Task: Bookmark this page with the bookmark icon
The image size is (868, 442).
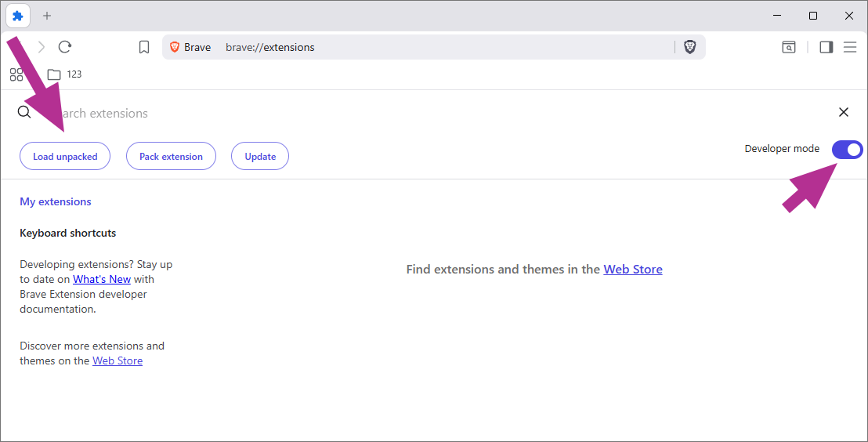Action: point(144,47)
